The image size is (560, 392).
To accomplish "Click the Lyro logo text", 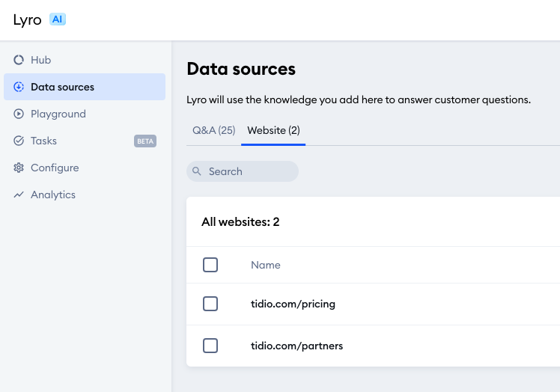I will 27,20.
